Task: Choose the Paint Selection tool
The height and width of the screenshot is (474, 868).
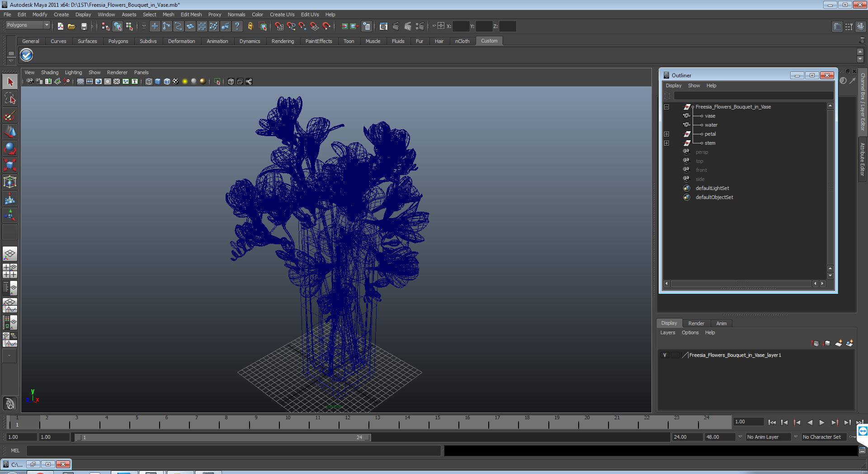Action: 10,115
